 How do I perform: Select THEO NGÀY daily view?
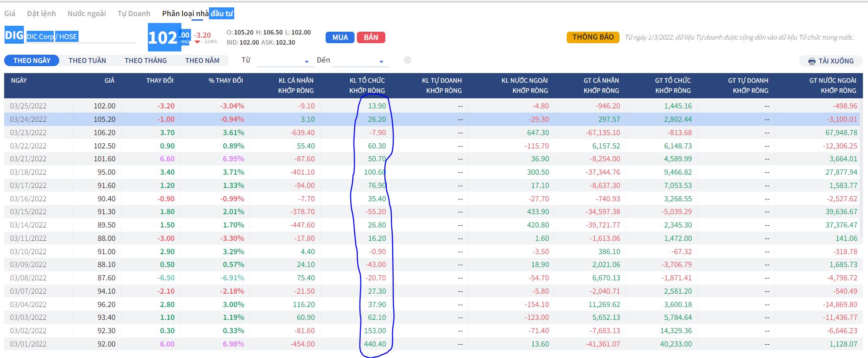(x=32, y=61)
